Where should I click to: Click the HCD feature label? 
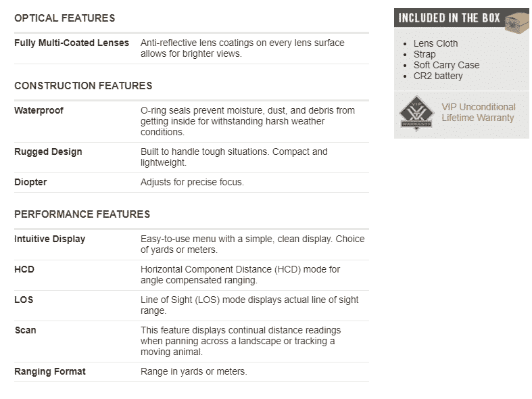pos(24,269)
